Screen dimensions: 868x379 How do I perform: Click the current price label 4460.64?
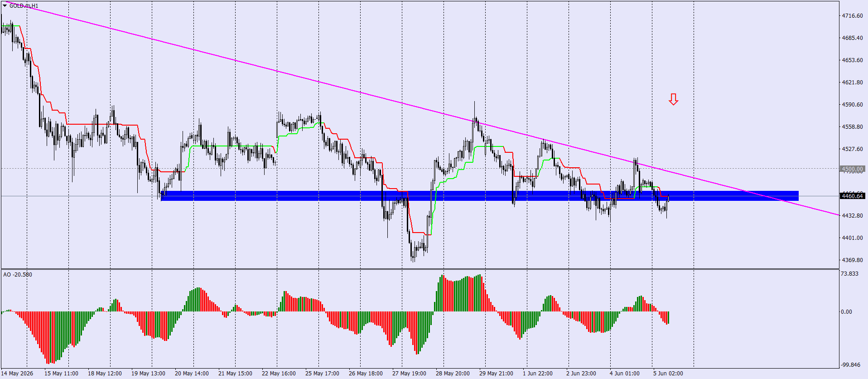pyautogui.click(x=852, y=196)
